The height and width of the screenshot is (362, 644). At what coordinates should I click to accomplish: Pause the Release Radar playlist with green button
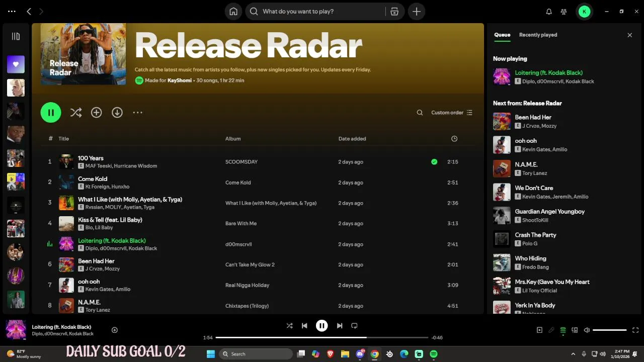pyautogui.click(x=51, y=113)
